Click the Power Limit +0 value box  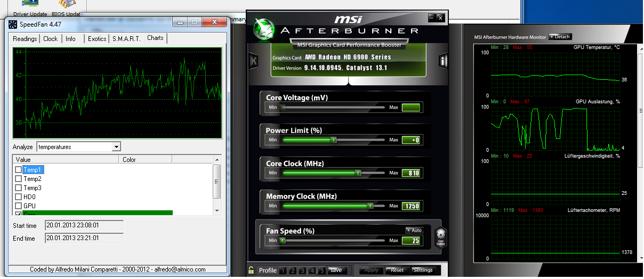(410, 140)
